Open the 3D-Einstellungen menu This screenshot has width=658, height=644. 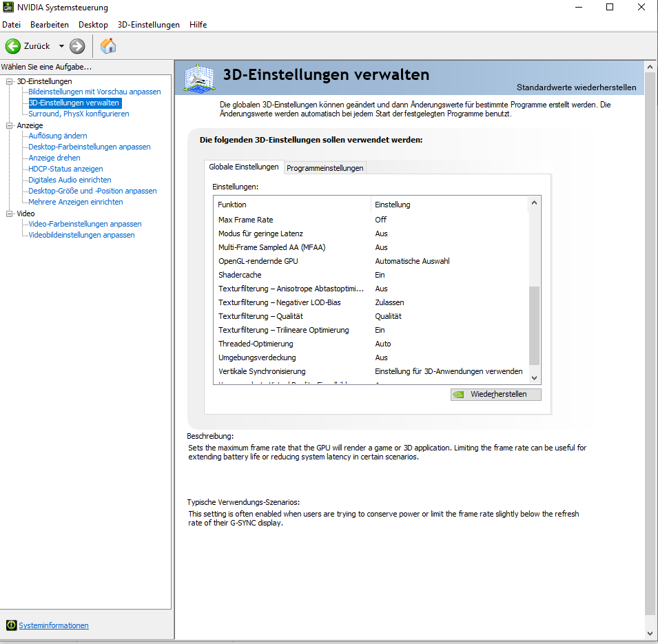pyautogui.click(x=149, y=25)
